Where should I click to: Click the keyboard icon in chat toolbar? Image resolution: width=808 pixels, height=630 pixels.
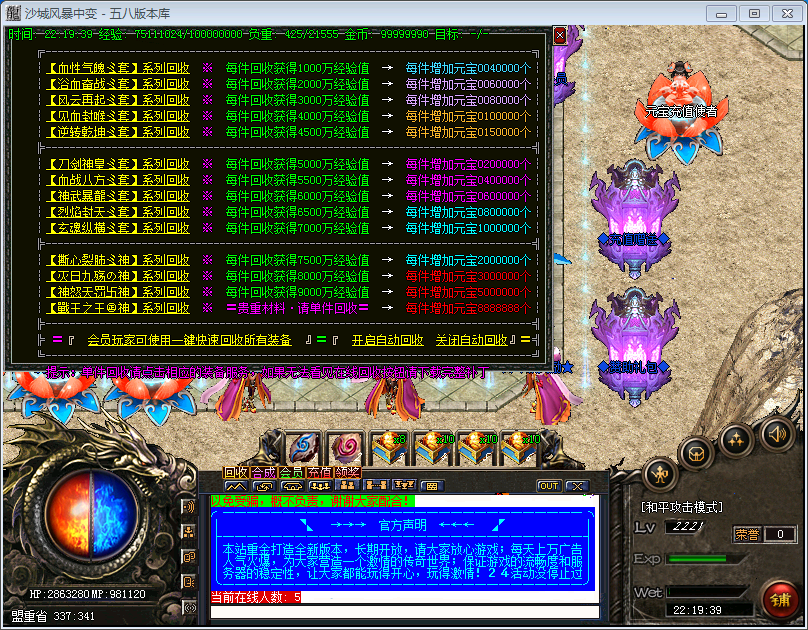[432, 486]
